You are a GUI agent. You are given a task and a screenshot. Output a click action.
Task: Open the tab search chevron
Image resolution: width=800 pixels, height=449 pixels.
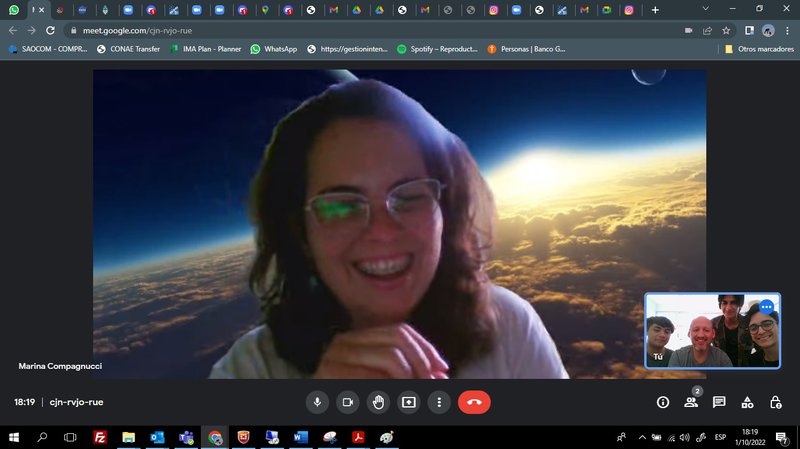coord(706,9)
